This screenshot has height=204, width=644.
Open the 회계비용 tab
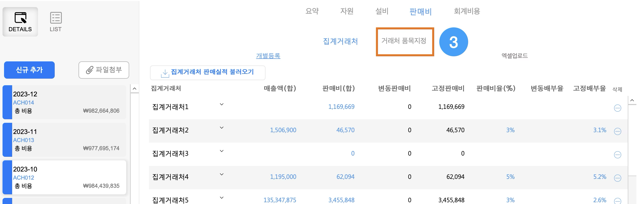click(x=467, y=11)
